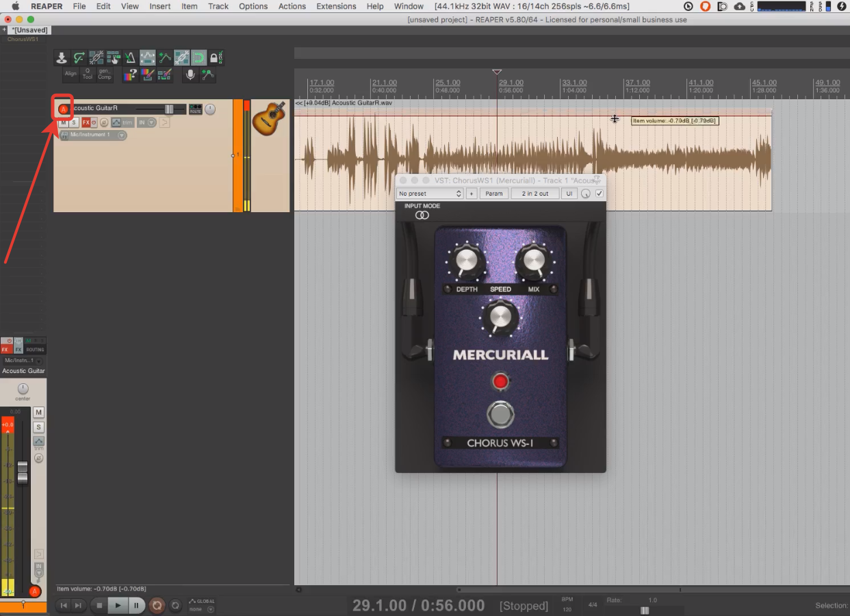Screen dimensions: 850x616
Task: Click the green curved-arrow undo toolbar icon
Action: [79, 57]
